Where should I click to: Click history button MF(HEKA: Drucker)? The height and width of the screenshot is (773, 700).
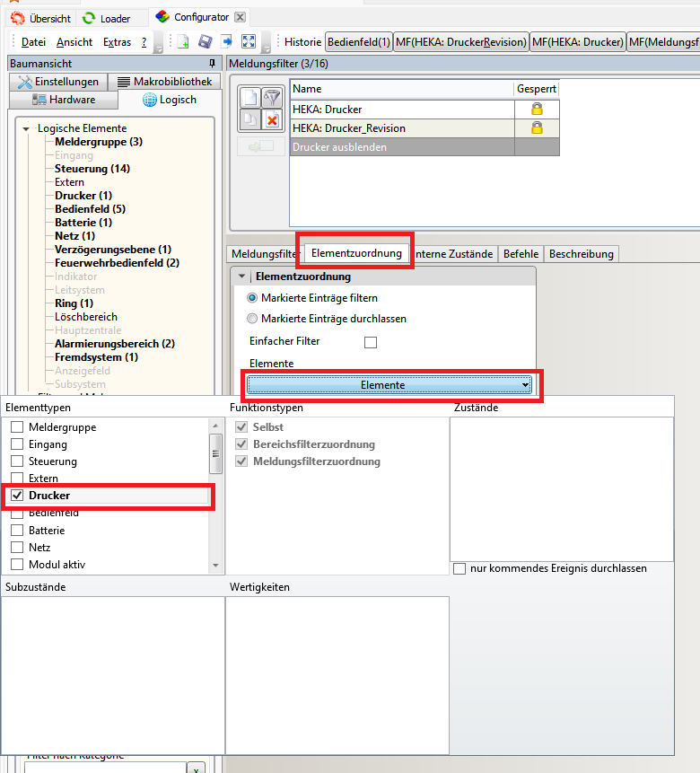pos(578,42)
